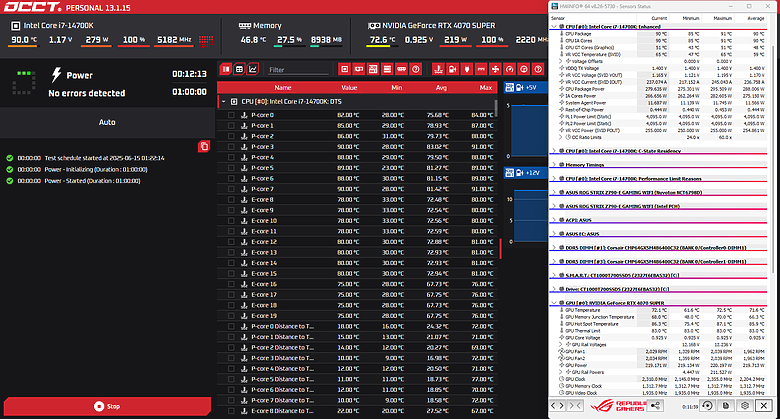The height and width of the screenshot is (419, 780).
Task: Tick P-core 0 Distance to TjMax checkbox
Action: coord(231,326)
